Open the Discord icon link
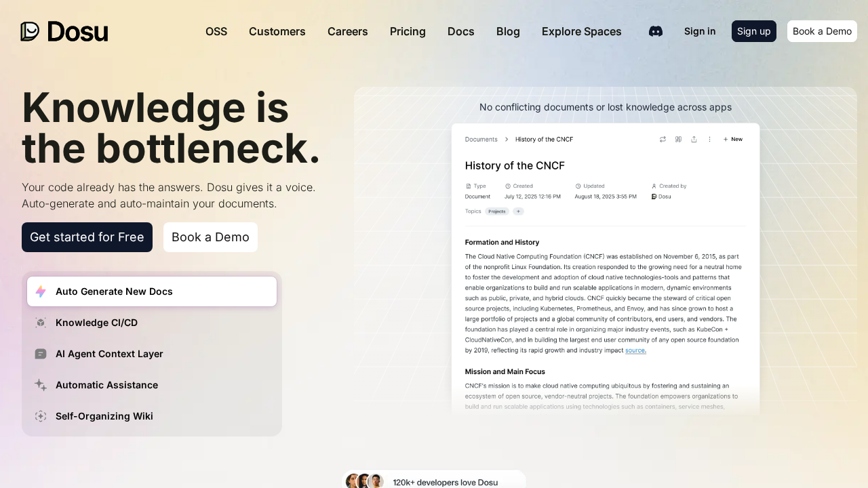 pos(656,31)
